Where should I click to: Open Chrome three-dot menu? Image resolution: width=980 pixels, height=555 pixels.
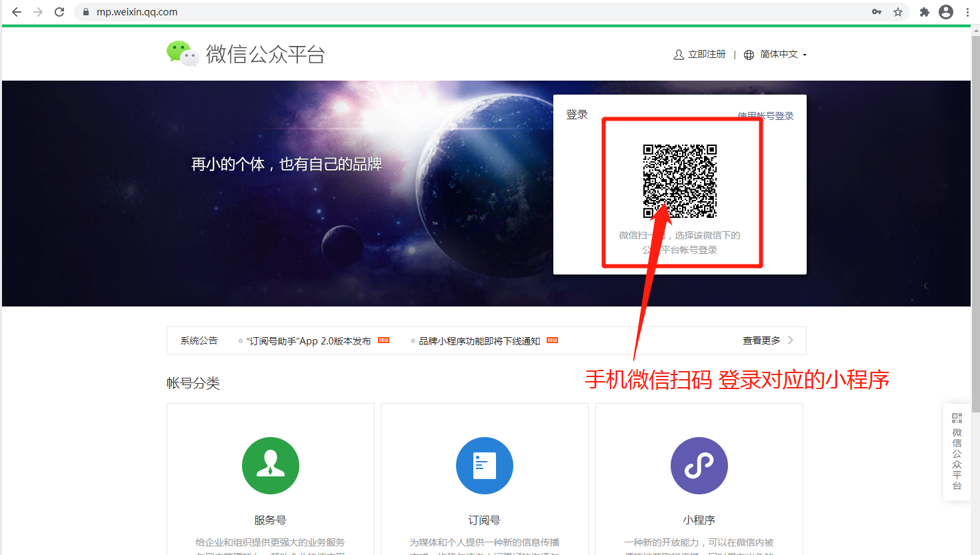coord(967,12)
